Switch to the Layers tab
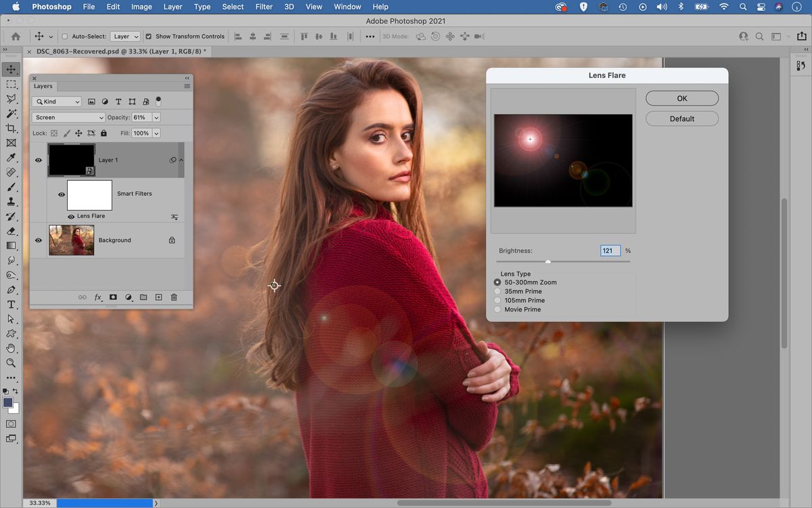Viewport: 812px width, 508px height. [43, 86]
